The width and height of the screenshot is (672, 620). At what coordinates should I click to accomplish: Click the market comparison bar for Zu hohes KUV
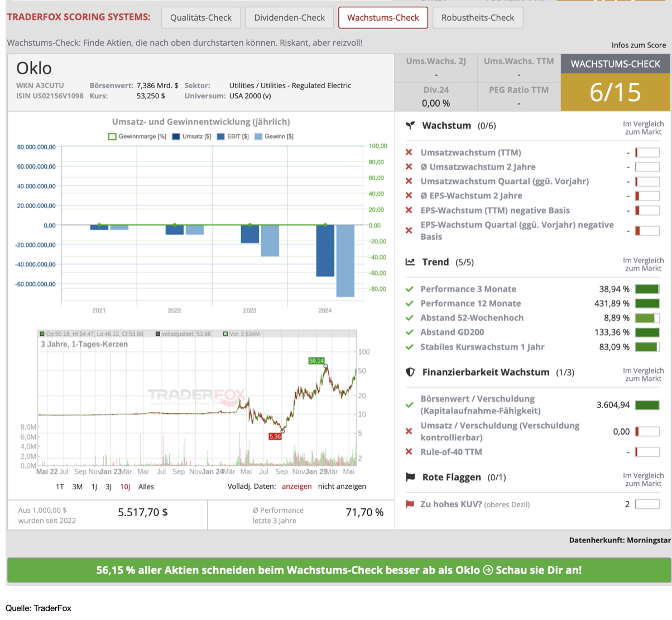(647, 504)
